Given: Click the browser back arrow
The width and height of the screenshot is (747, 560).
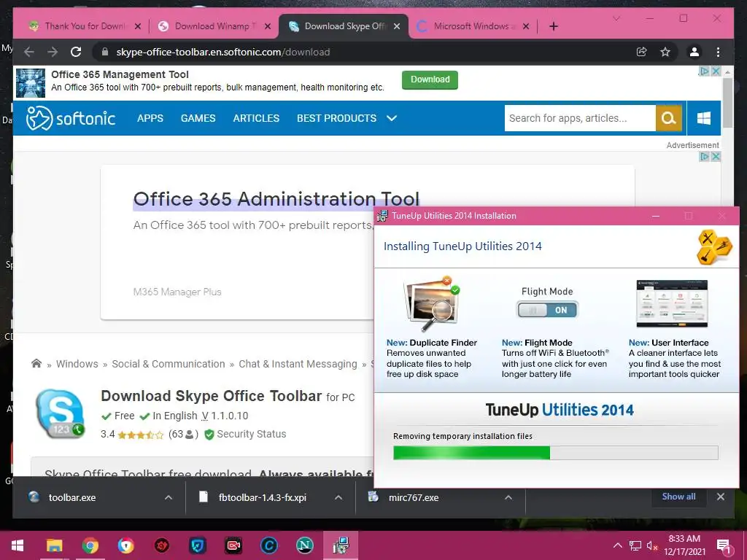Looking at the screenshot, I should pos(29,52).
